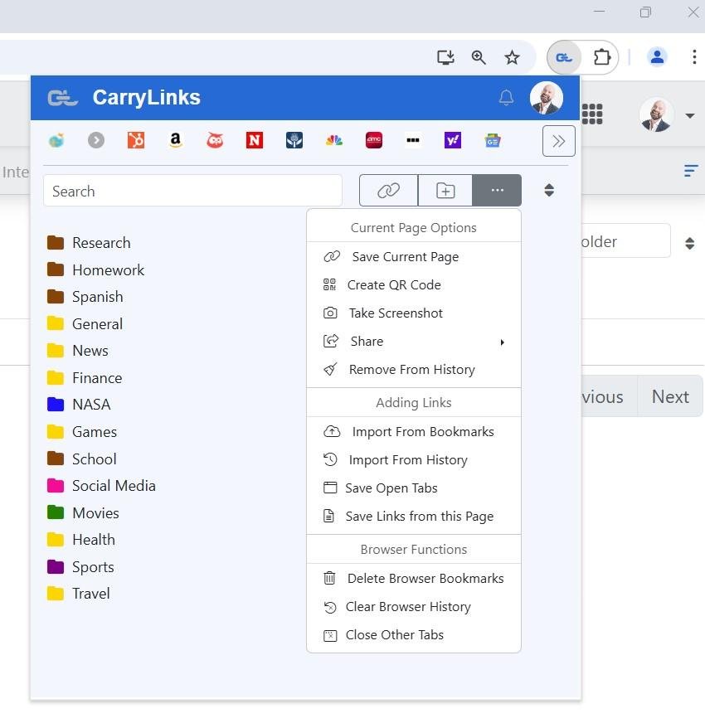The height and width of the screenshot is (728, 705).
Task: Open the Amazon quick link icon
Action: [x=175, y=140]
